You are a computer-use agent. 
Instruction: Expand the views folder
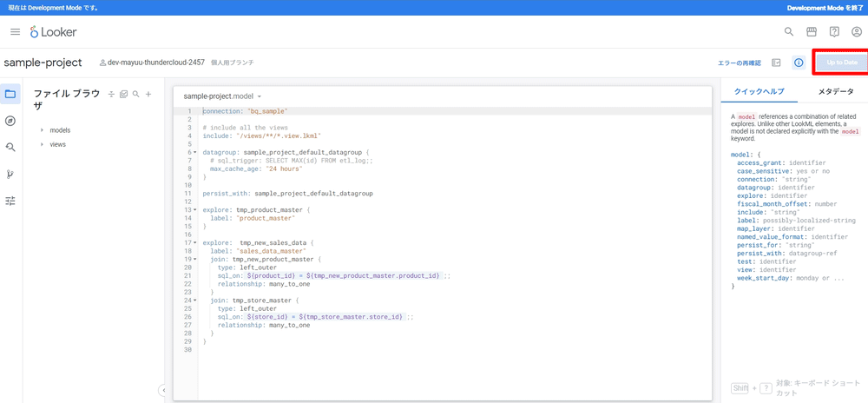tap(42, 144)
